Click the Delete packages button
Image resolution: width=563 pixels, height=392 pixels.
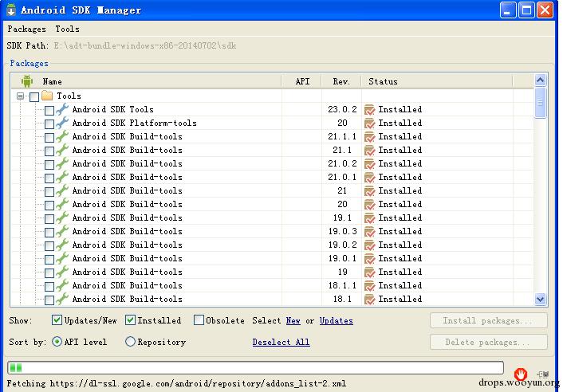click(x=489, y=342)
